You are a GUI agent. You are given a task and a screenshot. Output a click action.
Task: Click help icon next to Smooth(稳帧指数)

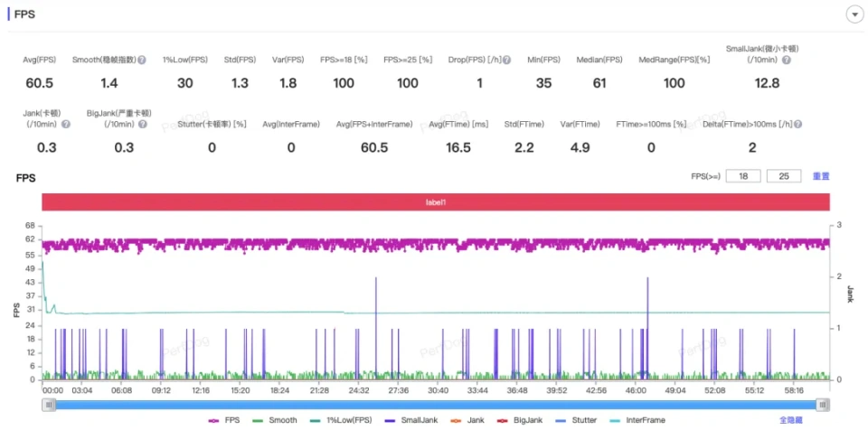point(142,61)
